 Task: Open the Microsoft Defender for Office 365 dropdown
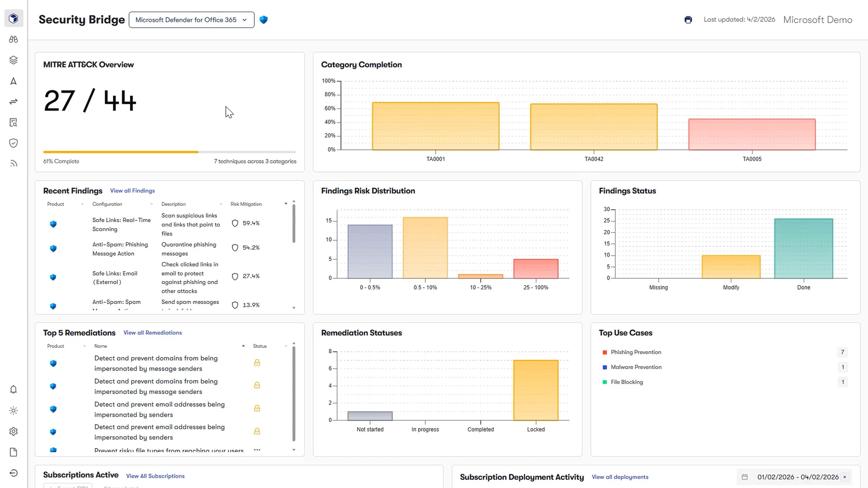point(191,20)
